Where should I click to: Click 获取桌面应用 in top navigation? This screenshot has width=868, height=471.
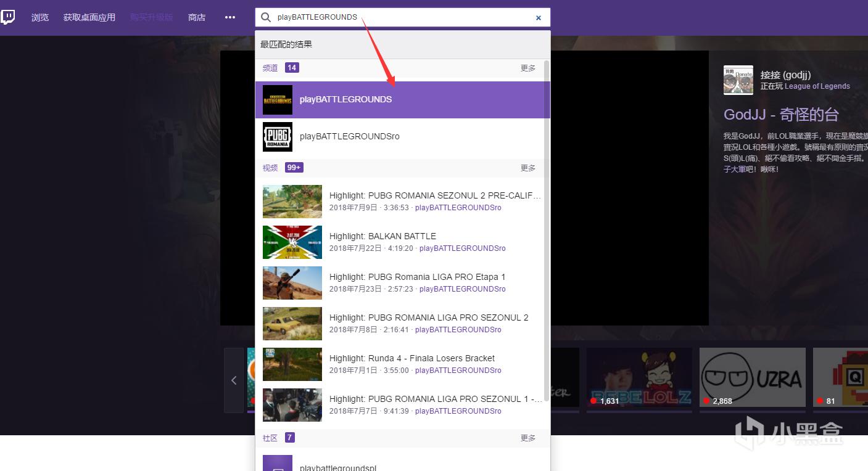[89, 17]
